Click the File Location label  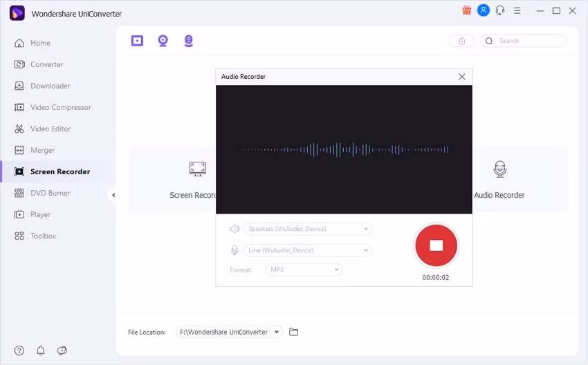coord(147,333)
